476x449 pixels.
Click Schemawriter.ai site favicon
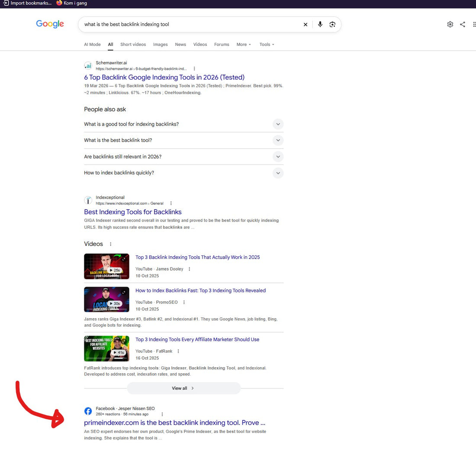[88, 66]
